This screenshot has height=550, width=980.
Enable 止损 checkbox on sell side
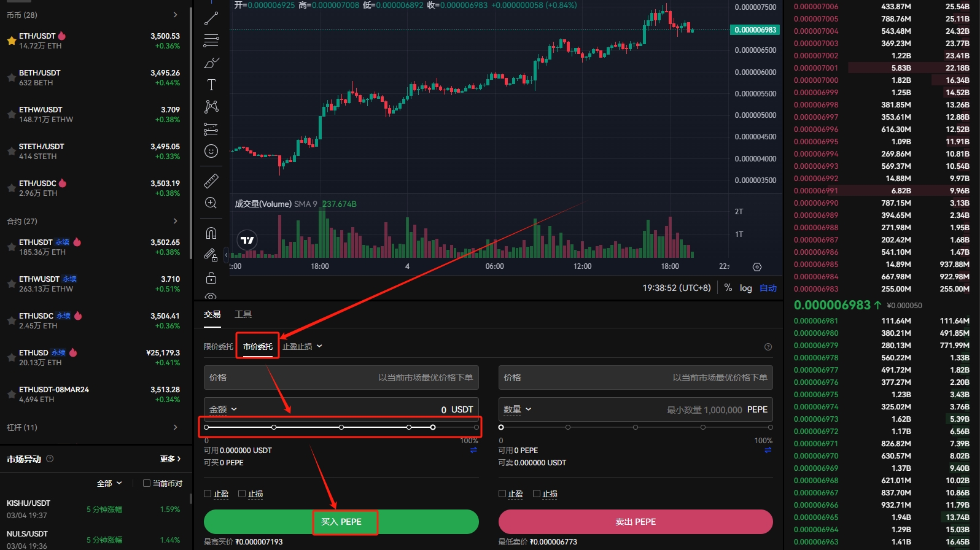[537, 494]
